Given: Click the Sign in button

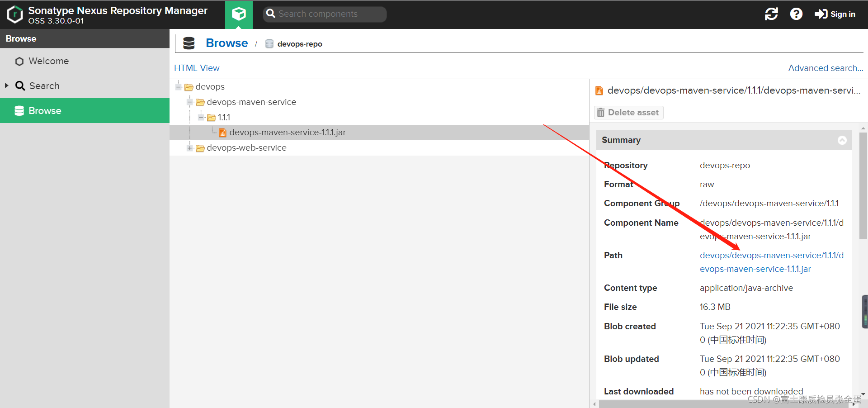Looking at the screenshot, I should click(835, 14).
